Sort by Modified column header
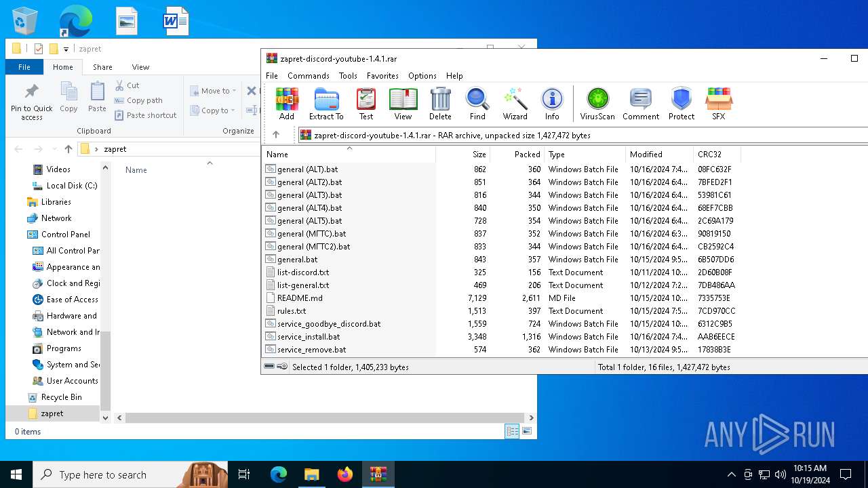868x488 pixels. pyautogui.click(x=659, y=155)
